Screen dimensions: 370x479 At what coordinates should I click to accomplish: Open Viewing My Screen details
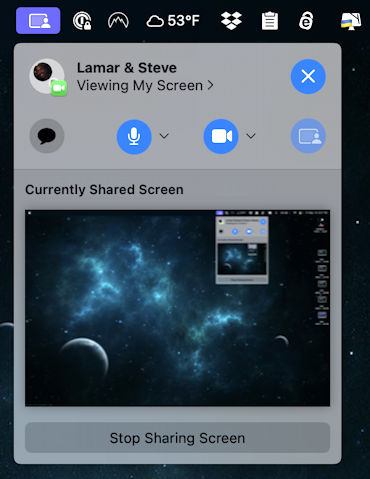point(145,86)
